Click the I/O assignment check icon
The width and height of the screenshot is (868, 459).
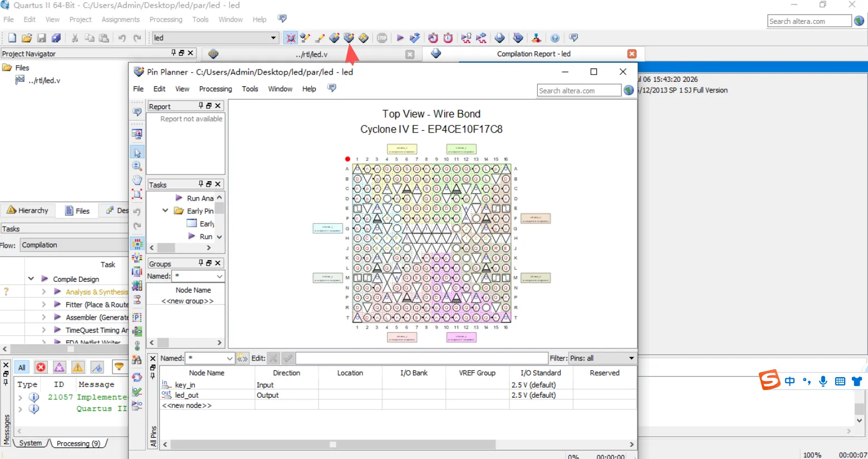(x=137, y=392)
